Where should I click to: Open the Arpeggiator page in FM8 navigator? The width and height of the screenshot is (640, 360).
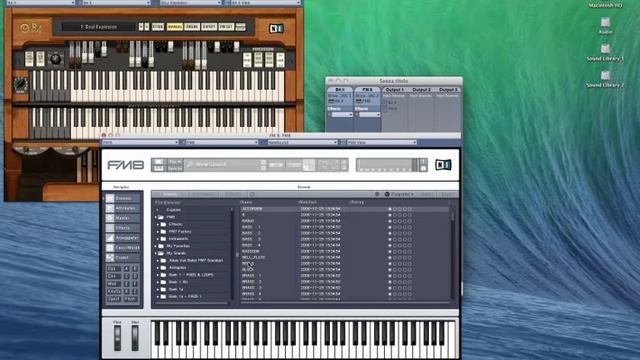click(123, 238)
